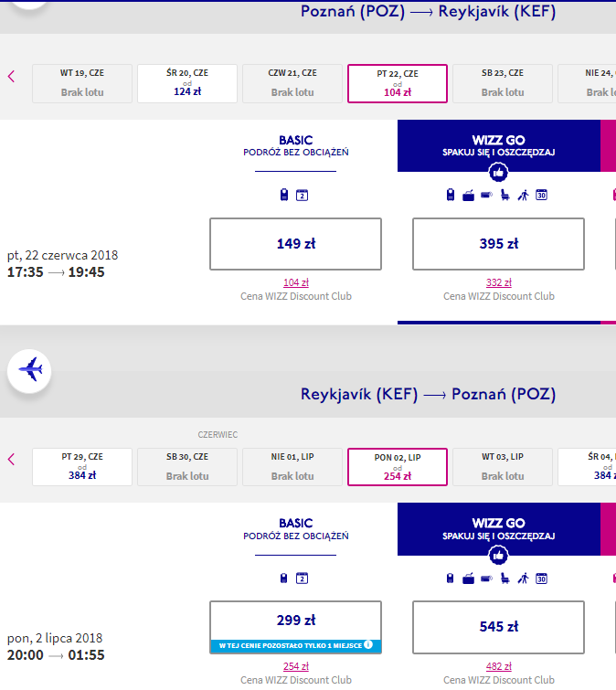616x690 pixels.
Task: Click the return flight airplane icon
Action: (29, 370)
